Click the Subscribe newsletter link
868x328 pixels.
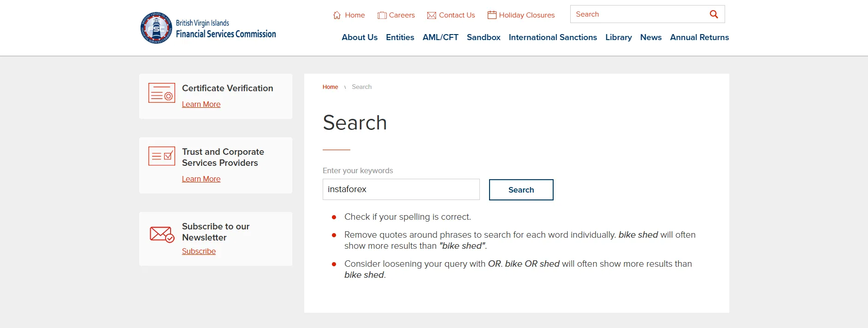[199, 252]
